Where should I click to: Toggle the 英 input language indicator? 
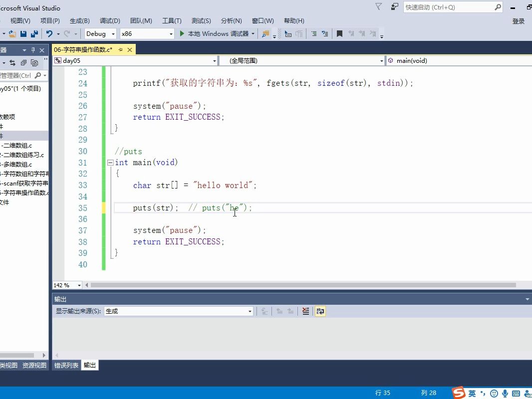[x=472, y=393]
